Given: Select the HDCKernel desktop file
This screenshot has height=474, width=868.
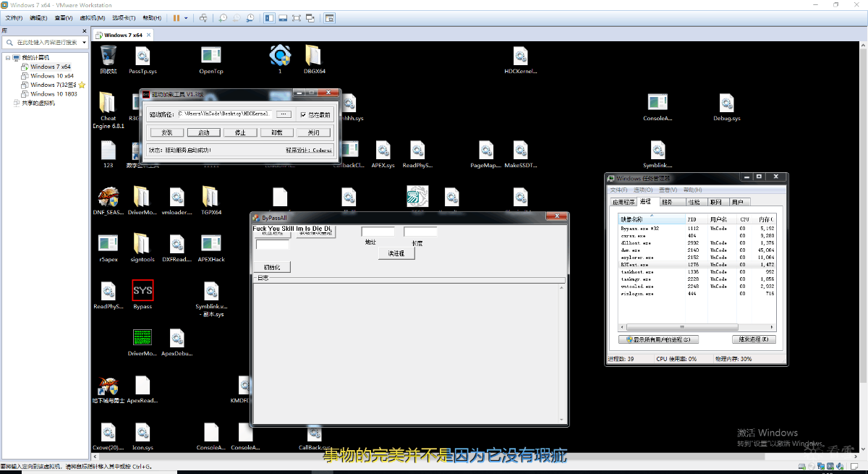Looking at the screenshot, I should pos(520,59).
